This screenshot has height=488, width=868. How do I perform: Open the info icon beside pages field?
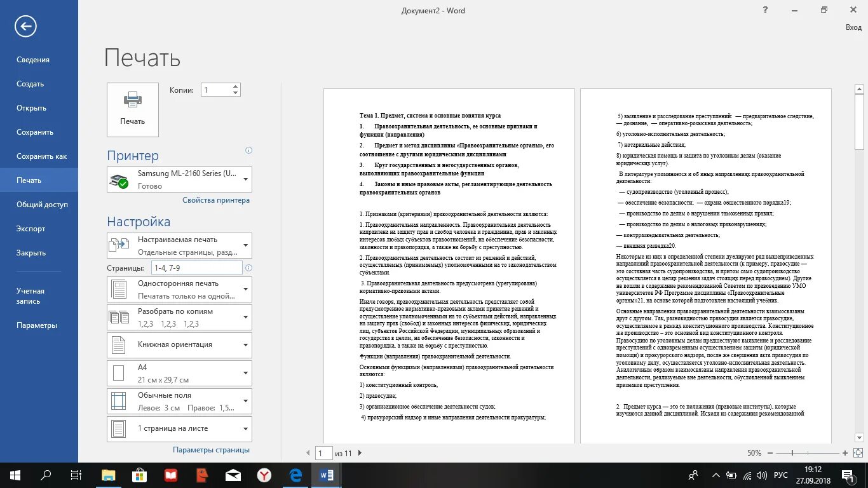(248, 268)
